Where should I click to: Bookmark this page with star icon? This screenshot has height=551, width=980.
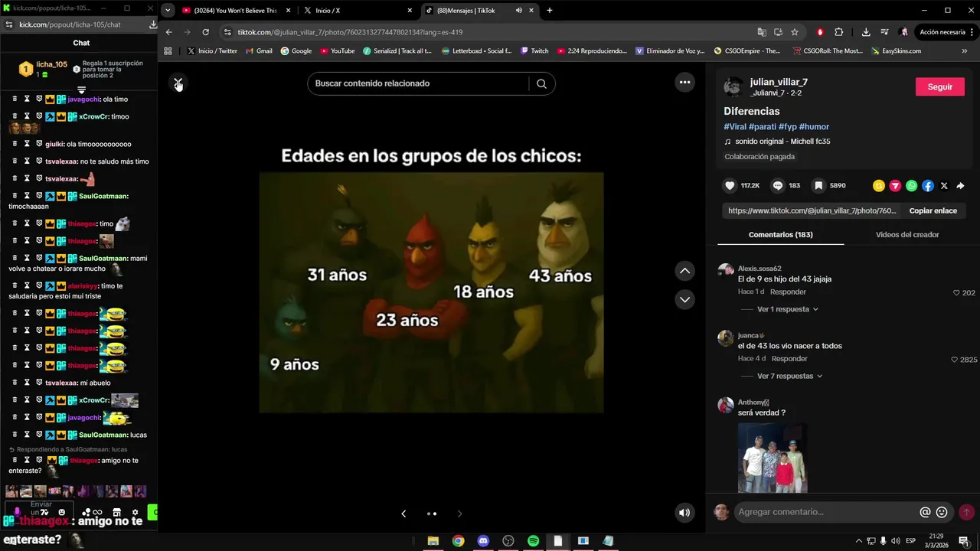(x=795, y=32)
